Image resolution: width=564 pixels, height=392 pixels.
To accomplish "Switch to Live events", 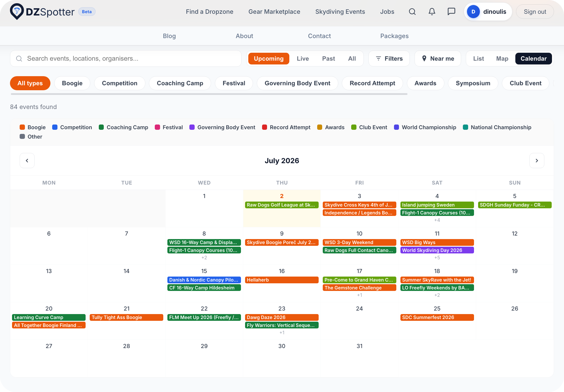I will pos(303,59).
